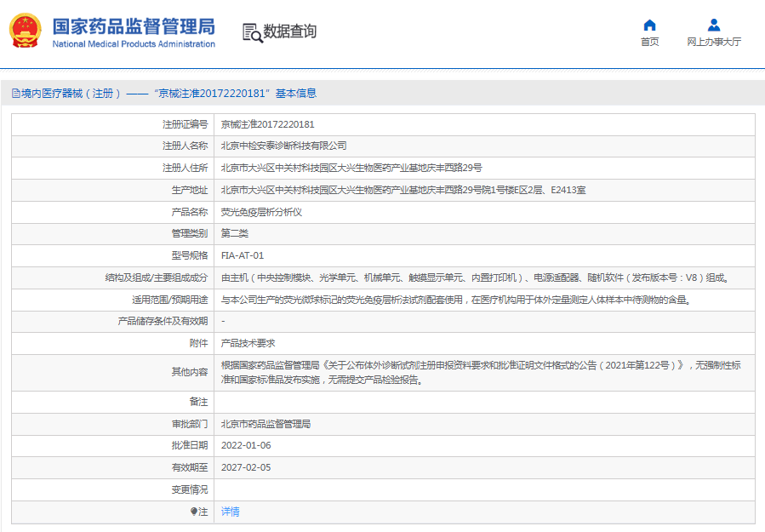Select management category 第二类
Viewport: 765px width, 532px height.
coord(235,233)
